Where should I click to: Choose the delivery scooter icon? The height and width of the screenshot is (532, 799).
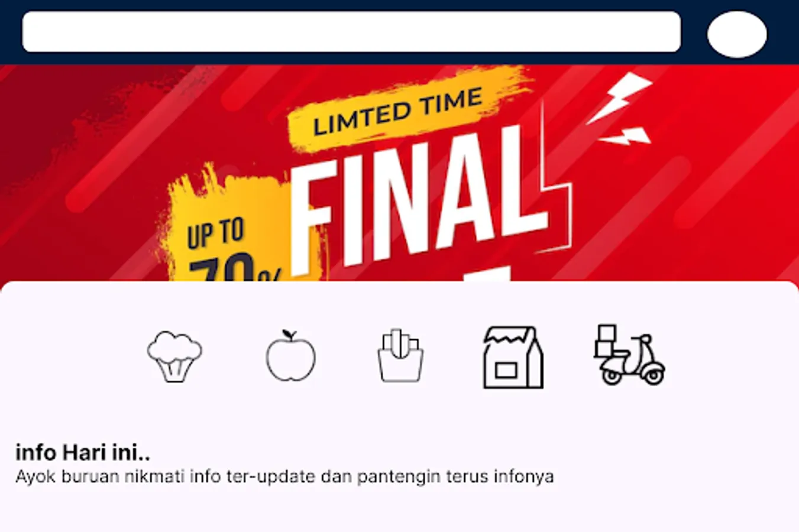pyautogui.click(x=629, y=355)
